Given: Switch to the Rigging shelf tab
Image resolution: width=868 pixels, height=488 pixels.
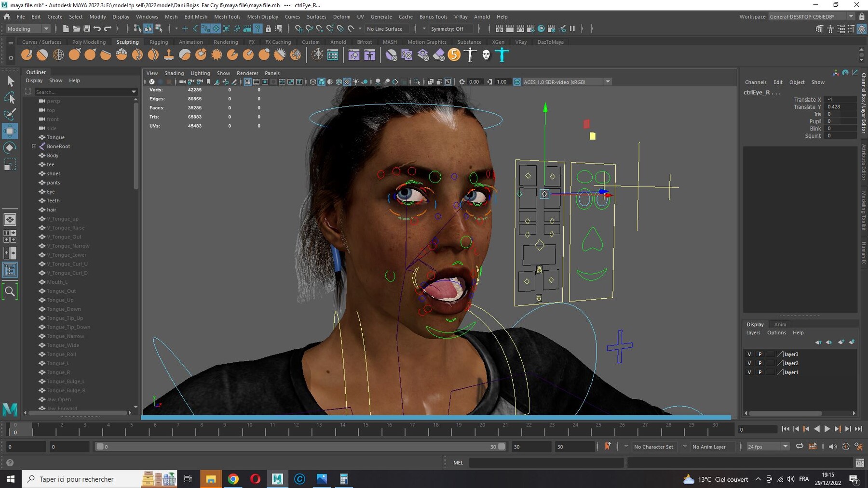Looking at the screenshot, I should pos(159,42).
